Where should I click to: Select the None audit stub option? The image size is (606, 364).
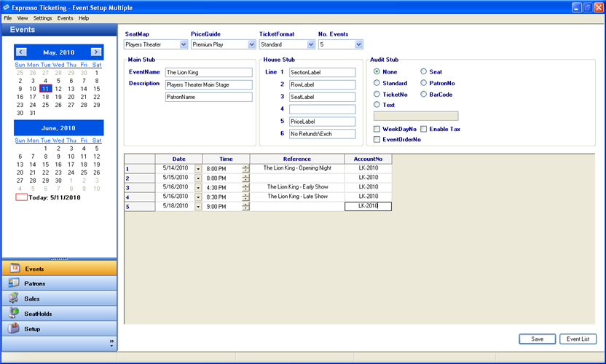pos(377,71)
